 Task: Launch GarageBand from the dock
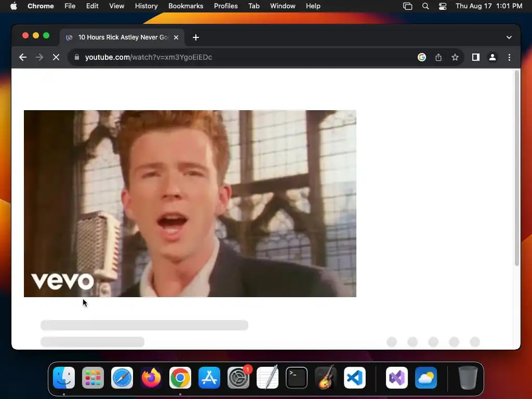[x=326, y=378]
